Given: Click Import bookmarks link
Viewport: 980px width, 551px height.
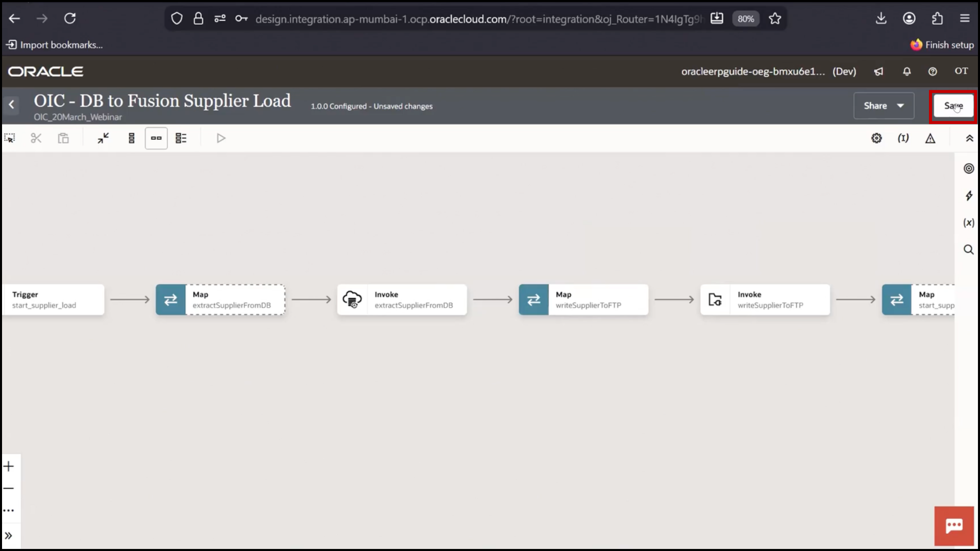Looking at the screenshot, I should (55, 45).
